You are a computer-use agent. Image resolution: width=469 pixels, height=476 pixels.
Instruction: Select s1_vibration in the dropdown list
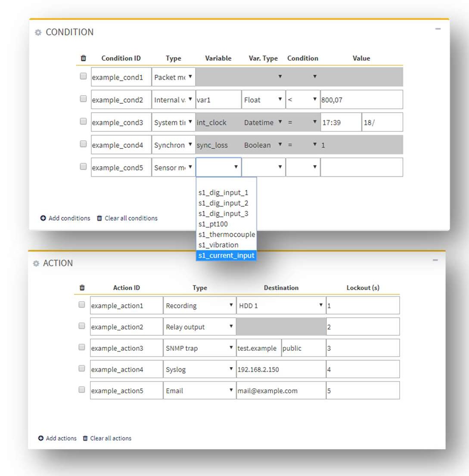point(218,245)
